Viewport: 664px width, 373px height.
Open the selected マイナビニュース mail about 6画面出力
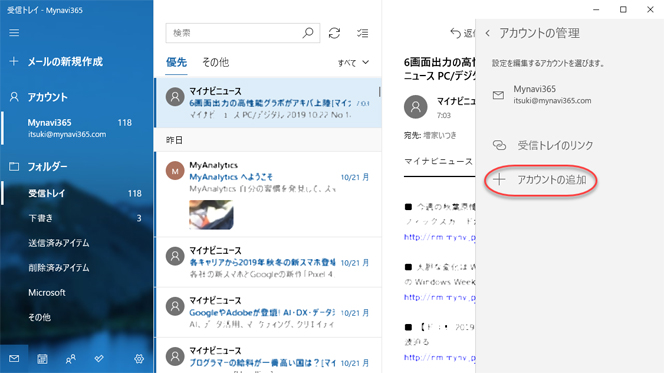[268, 102]
